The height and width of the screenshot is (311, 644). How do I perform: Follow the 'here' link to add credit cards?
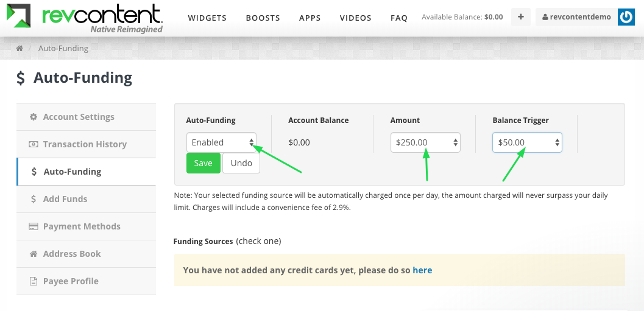click(422, 270)
